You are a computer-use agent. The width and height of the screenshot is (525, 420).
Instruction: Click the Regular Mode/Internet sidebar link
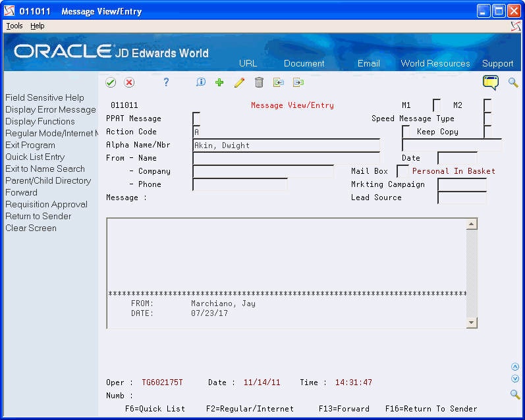51,133
